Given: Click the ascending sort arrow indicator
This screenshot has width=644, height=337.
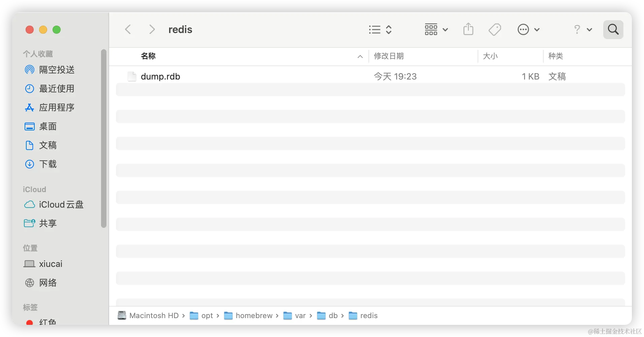Looking at the screenshot, I should coord(360,56).
